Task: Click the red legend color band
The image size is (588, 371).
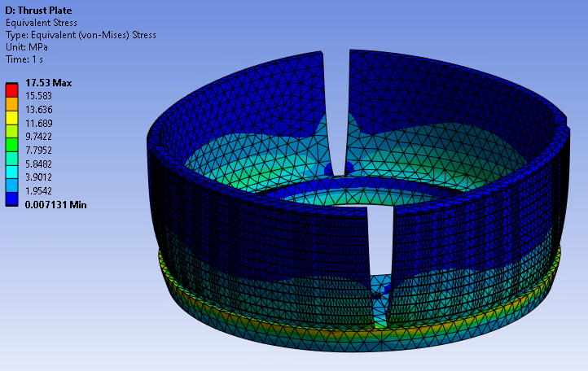Action: click(11, 90)
